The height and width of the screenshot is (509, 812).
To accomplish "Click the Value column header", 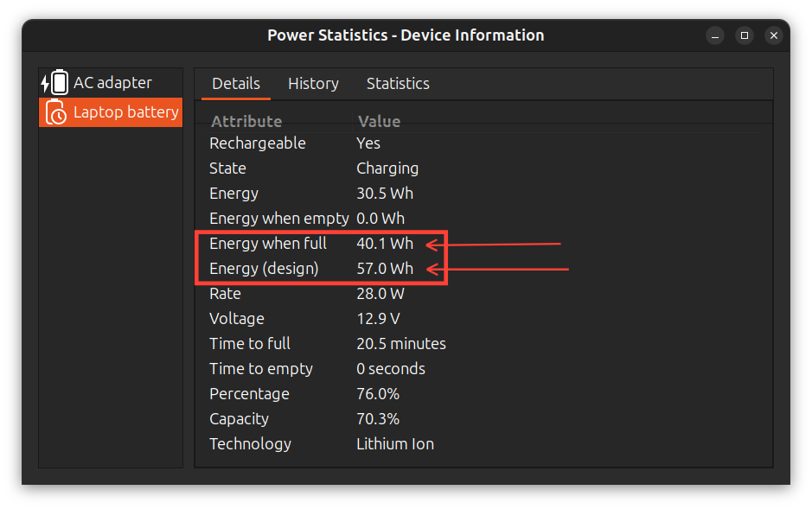I will tap(379, 121).
